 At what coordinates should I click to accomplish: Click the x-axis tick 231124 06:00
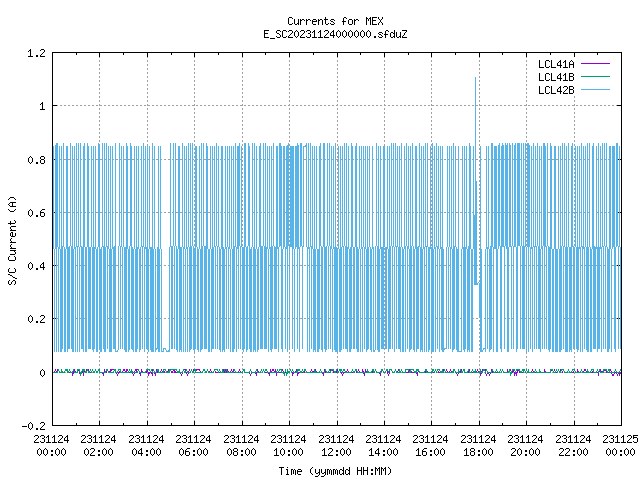[x=193, y=446]
